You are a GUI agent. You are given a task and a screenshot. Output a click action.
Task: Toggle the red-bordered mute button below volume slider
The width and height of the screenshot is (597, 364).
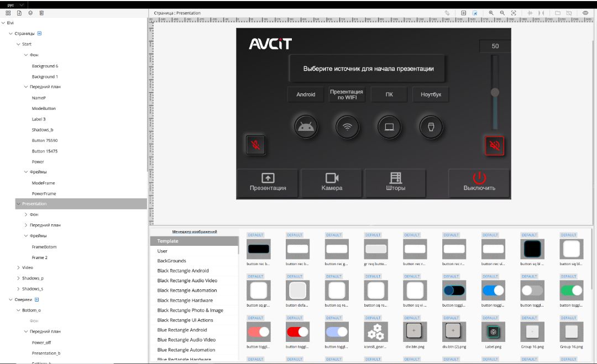pos(495,146)
